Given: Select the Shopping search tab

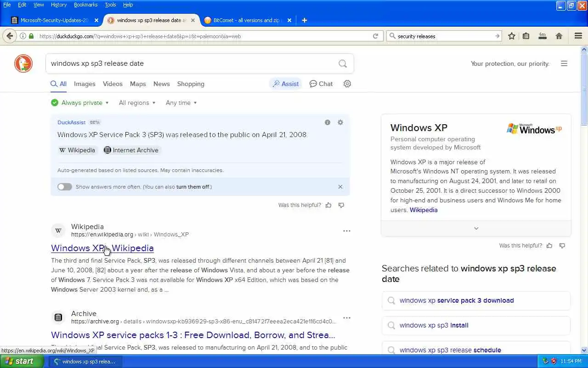Looking at the screenshot, I should pyautogui.click(x=191, y=84).
